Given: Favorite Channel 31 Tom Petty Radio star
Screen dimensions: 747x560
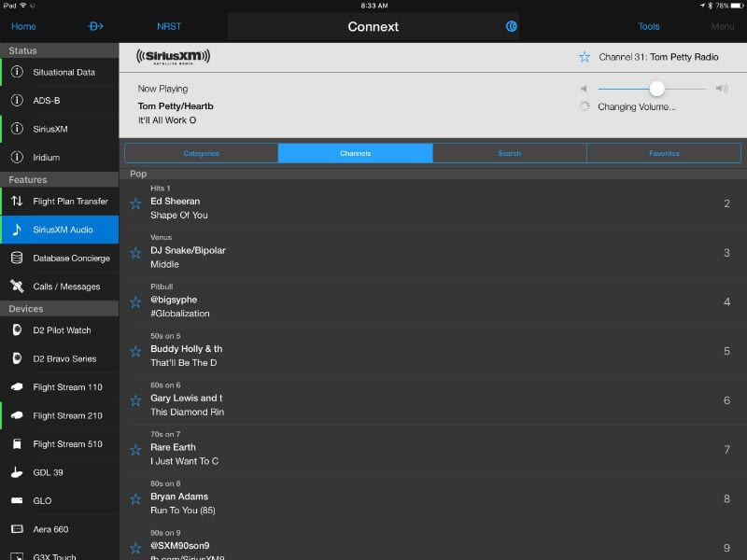Looking at the screenshot, I should 585,57.
